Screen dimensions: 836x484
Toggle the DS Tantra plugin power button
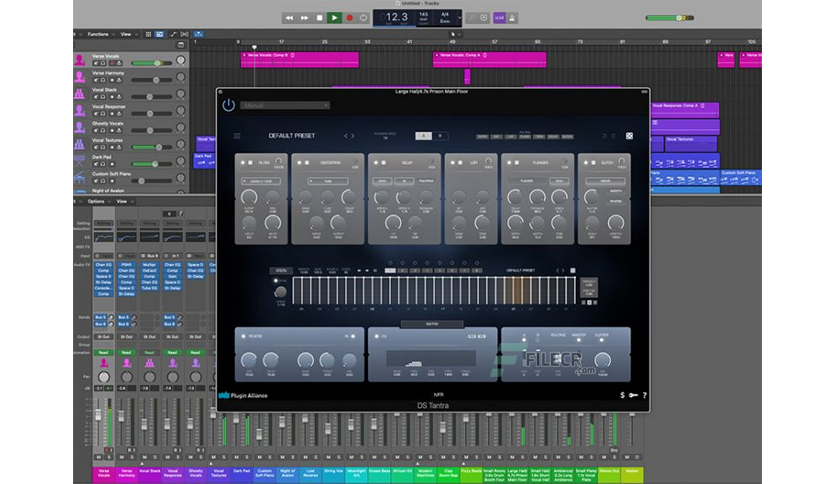(229, 105)
